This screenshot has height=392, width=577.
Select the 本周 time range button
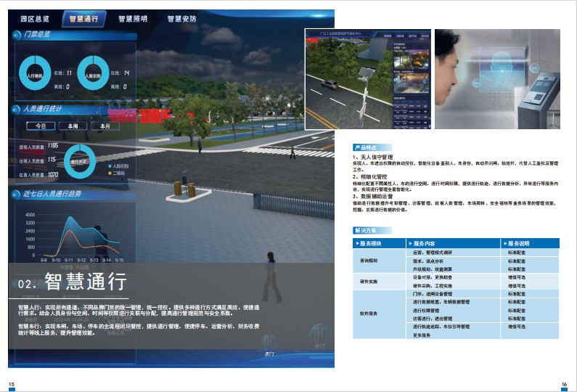73,126
